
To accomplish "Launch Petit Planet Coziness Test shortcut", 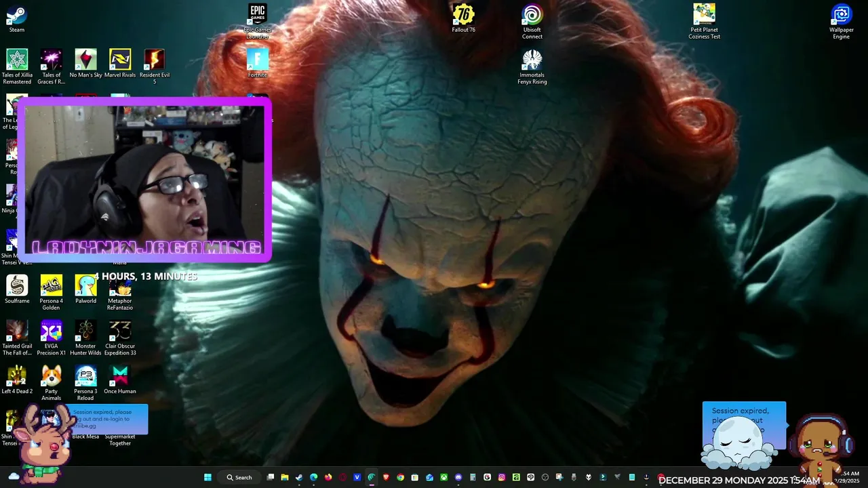I will click(704, 21).
